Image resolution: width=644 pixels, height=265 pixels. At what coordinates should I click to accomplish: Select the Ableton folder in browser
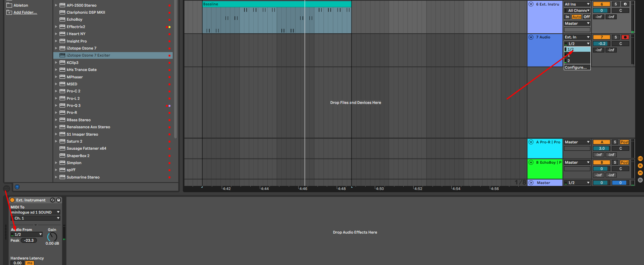pyautogui.click(x=21, y=6)
